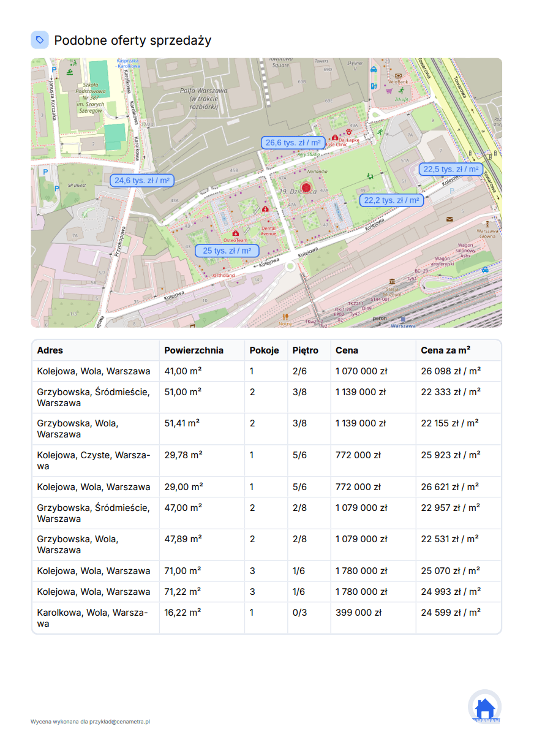Select the 26,6 tys. zł / m² map label

point(293,142)
